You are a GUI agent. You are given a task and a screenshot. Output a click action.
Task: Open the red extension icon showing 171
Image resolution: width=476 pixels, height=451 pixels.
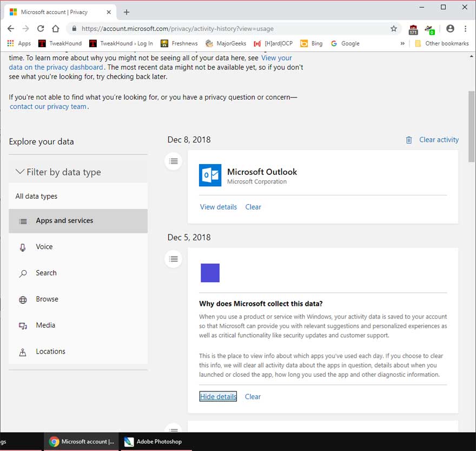tap(413, 29)
